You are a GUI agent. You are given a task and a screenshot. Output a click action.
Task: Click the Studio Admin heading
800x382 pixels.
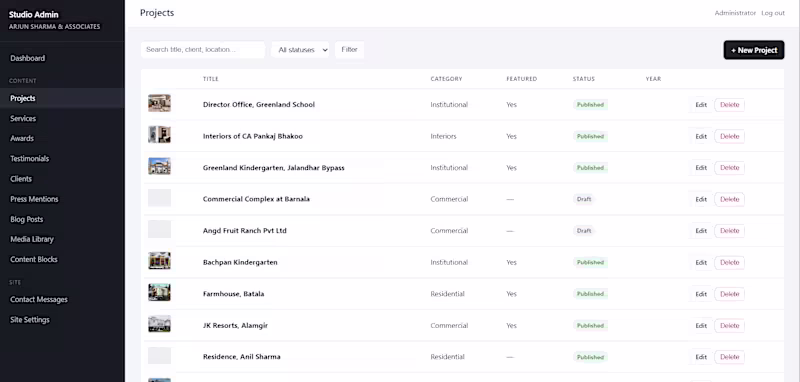point(34,15)
